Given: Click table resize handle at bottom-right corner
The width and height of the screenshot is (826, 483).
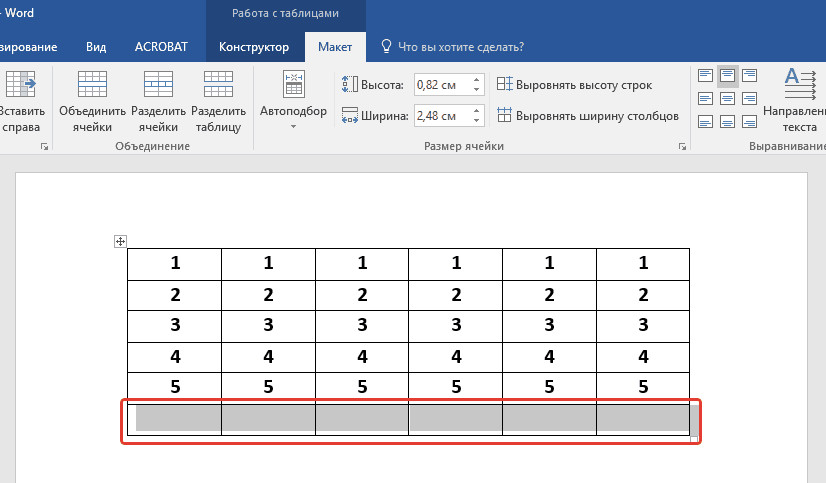Looking at the screenshot, I should point(695,439).
